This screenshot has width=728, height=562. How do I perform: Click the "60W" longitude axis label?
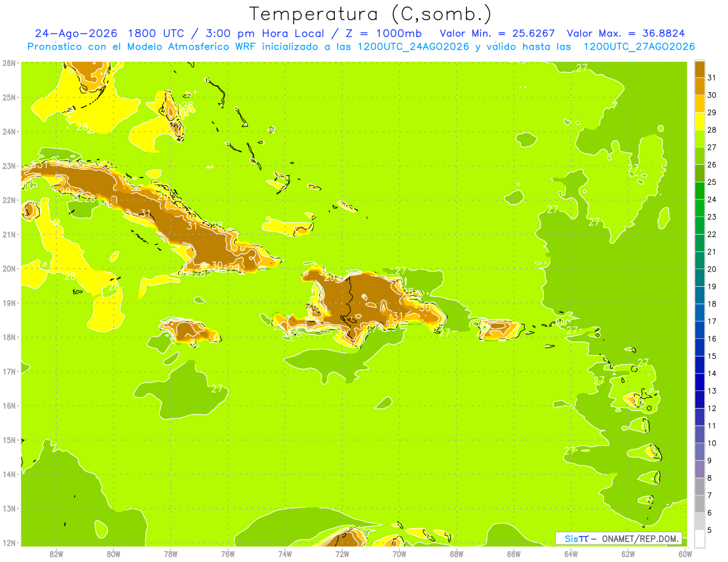[686, 554]
